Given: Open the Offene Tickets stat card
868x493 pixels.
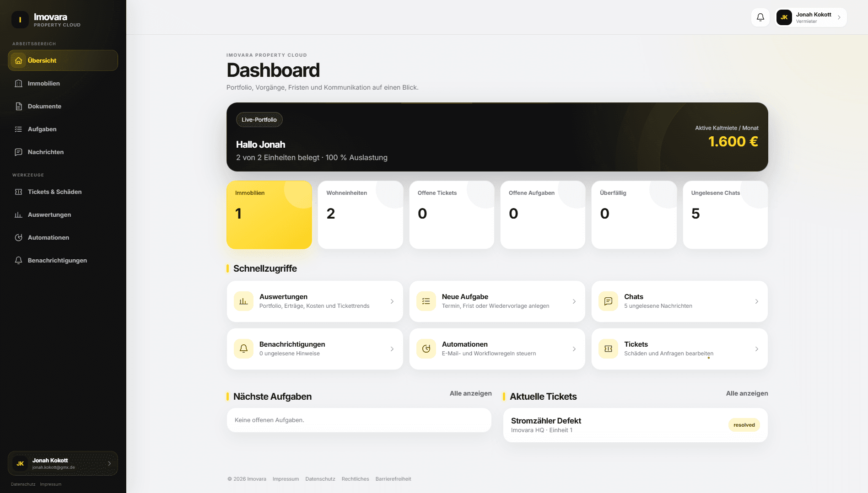Looking at the screenshot, I should click(452, 215).
